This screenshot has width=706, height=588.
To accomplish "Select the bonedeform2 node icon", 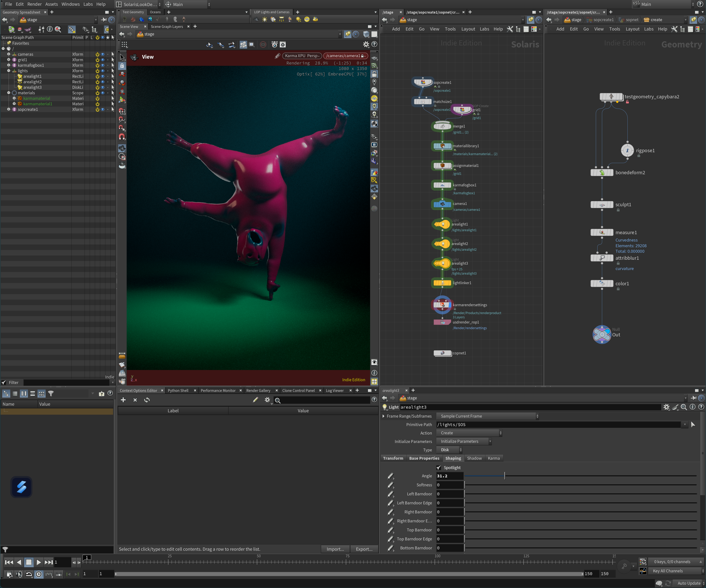I will click(601, 172).
